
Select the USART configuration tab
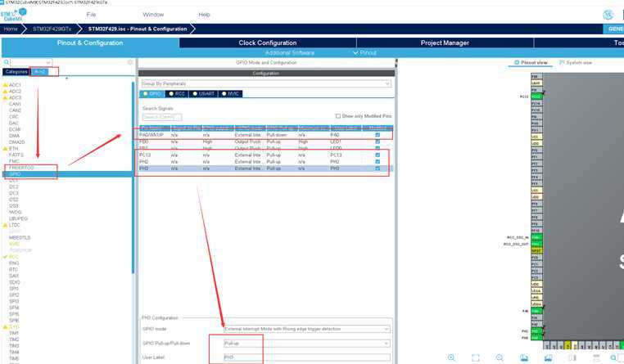pyautogui.click(x=203, y=94)
